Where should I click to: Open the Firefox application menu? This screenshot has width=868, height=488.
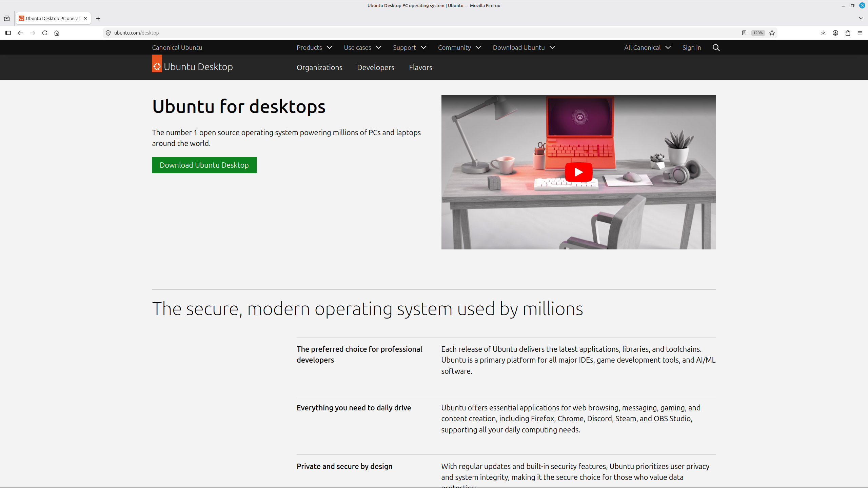pyautogui.click(x=860, y=33)
